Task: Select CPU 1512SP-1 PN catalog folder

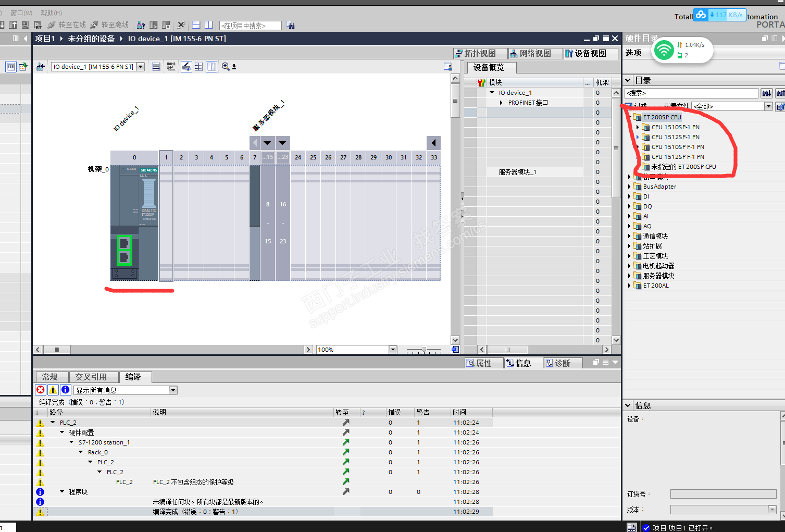Action: click(675, 137)
